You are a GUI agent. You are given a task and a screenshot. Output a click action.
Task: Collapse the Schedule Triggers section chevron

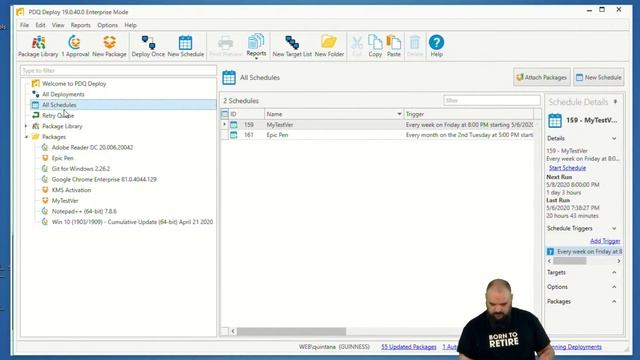point(614,229)
